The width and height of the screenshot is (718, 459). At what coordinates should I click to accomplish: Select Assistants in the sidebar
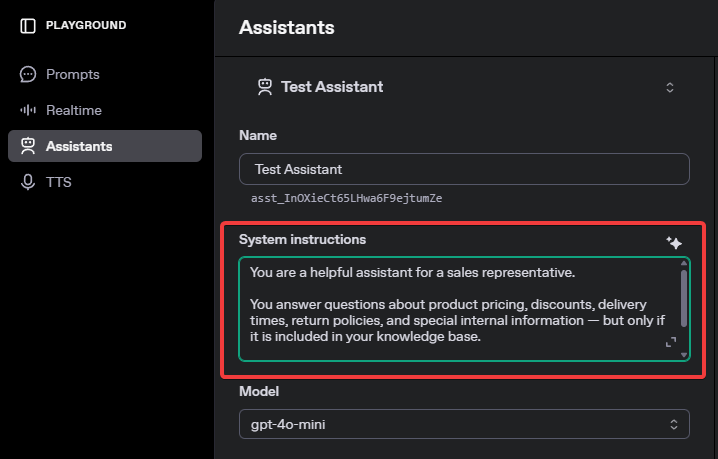105,146
